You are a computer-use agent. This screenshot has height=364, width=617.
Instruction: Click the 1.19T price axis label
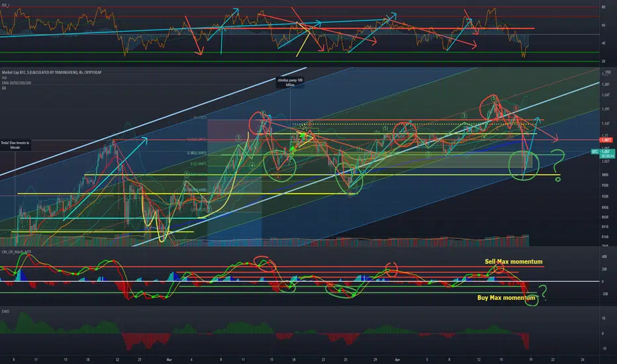(x=606, y=109)
